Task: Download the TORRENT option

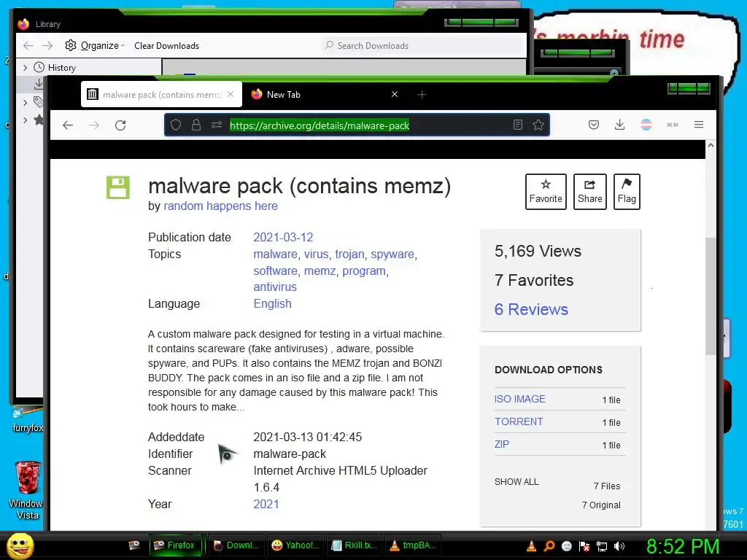Action: tap(519, 421)
